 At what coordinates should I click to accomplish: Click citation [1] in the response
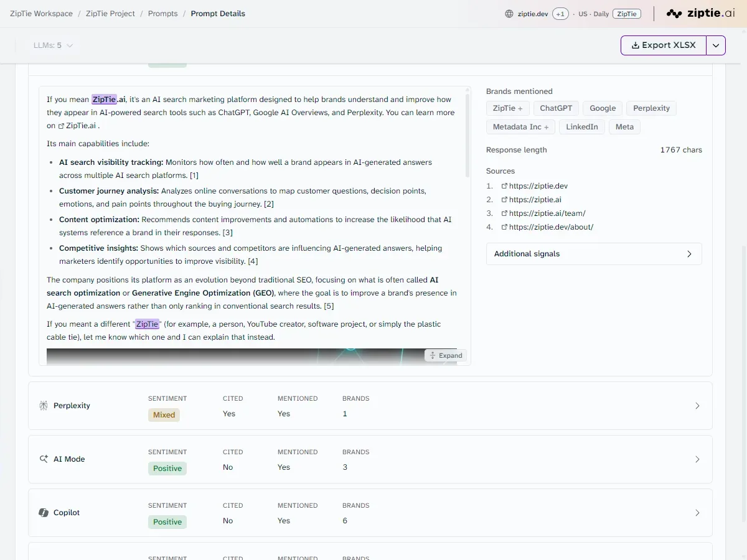point(194,175)
